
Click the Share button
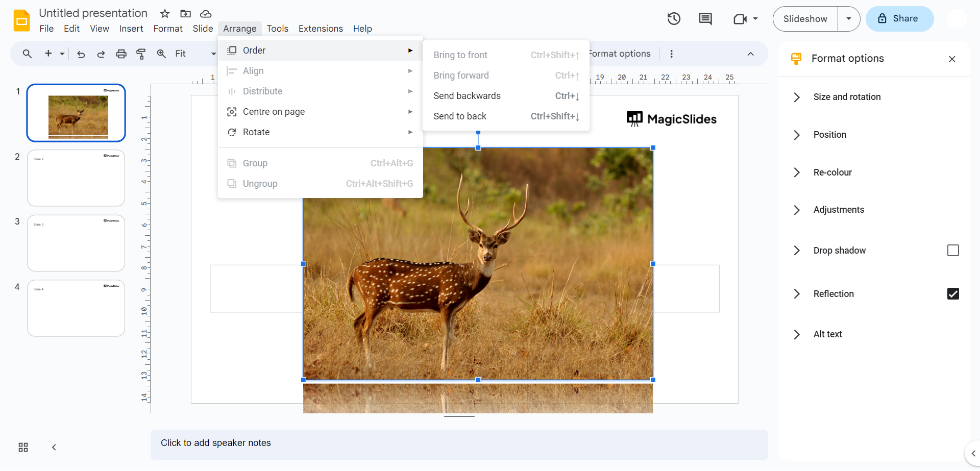point(899,19)
